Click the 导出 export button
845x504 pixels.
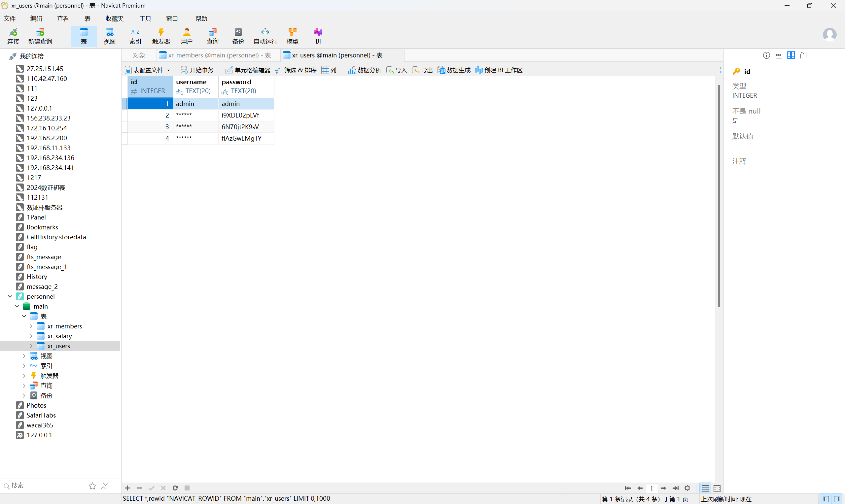pos(422,70)
